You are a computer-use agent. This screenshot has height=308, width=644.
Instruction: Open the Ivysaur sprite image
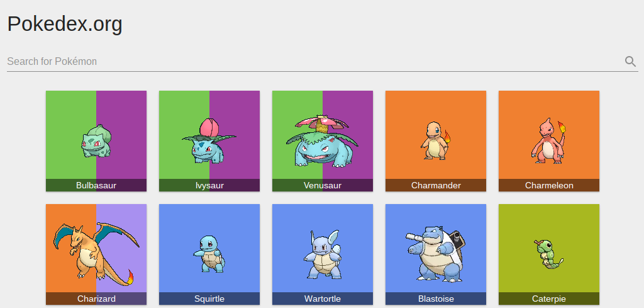[209, 140]
